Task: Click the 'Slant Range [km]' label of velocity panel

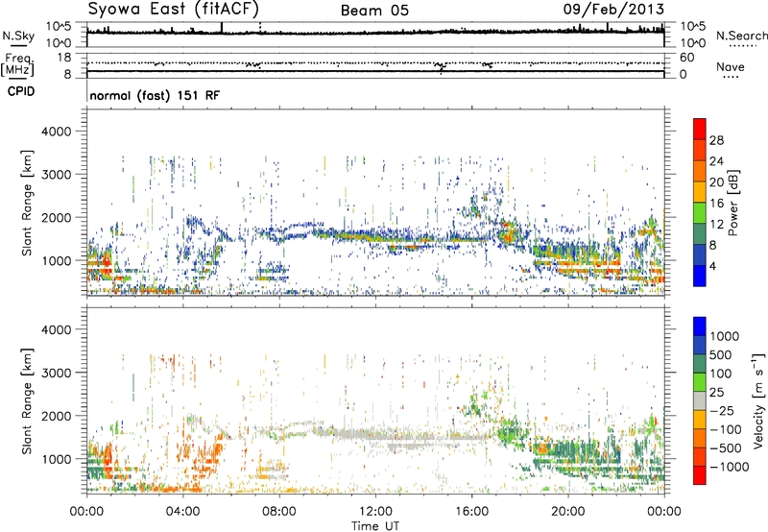Action: 27,401
